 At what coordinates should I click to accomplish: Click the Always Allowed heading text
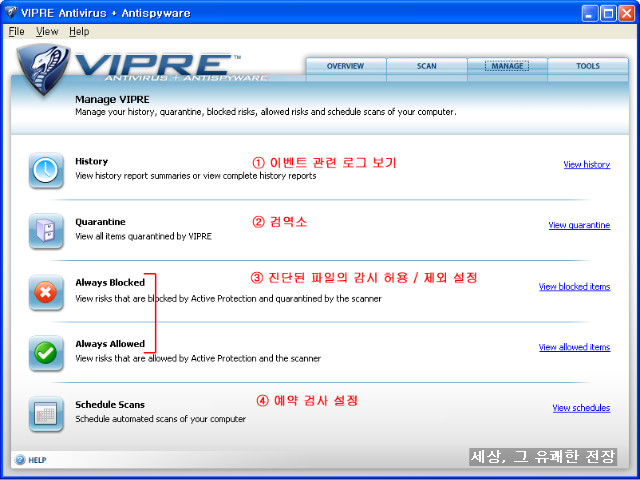tap(110, 344)
